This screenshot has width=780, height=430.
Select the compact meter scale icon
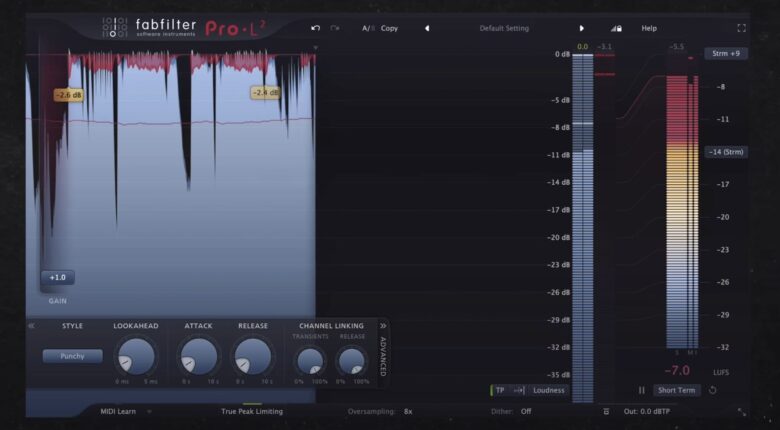519,390
